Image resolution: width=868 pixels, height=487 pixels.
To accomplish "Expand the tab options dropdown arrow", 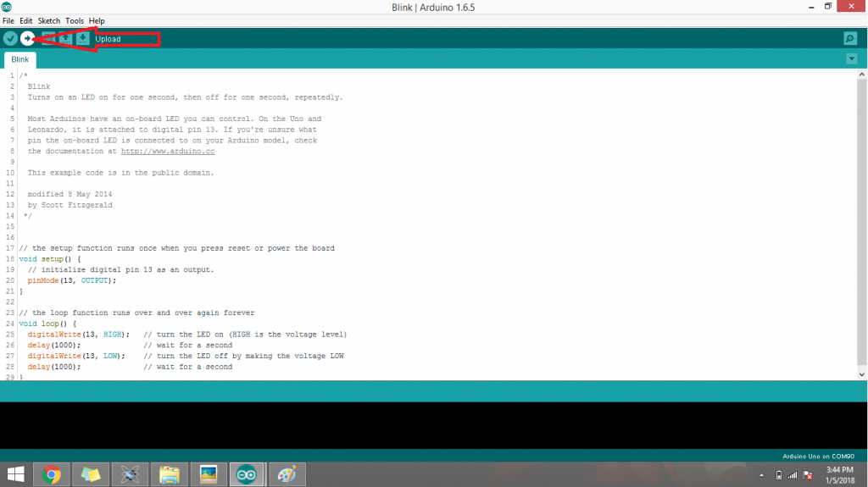I will tap(851, 58).
